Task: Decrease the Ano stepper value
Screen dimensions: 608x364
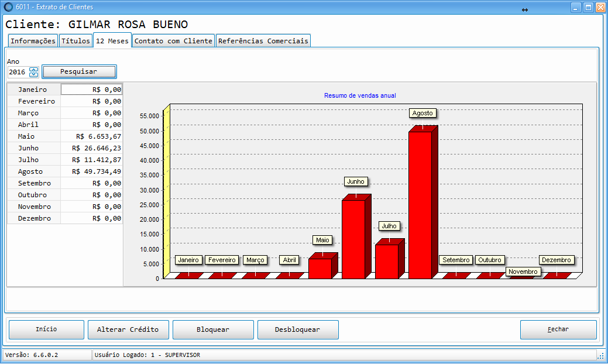Action: 34,74
